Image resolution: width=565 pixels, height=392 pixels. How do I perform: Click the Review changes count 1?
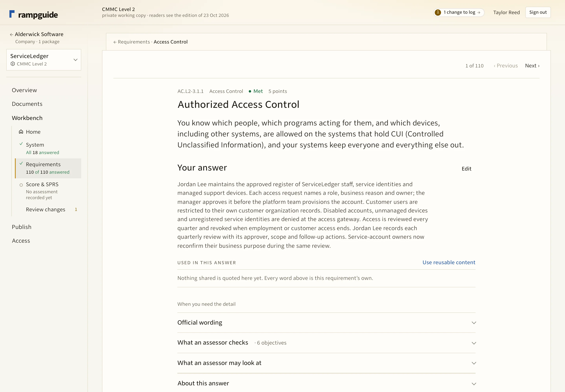[76, 210]
